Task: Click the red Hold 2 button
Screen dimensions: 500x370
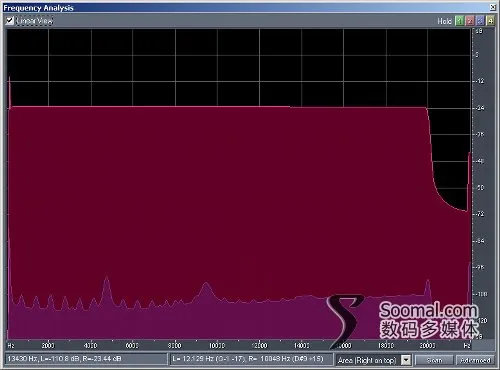Action: point(470,21)
